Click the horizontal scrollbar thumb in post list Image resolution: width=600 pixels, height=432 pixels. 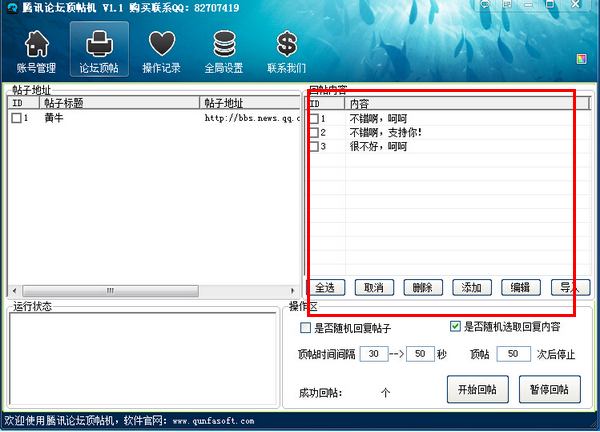[110, 291]
